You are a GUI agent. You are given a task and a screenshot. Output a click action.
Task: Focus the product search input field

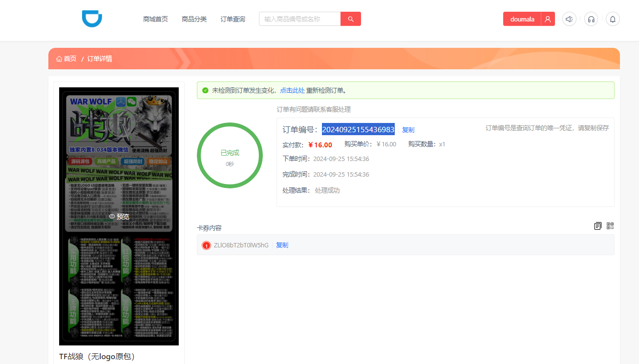tap(299, 19)
